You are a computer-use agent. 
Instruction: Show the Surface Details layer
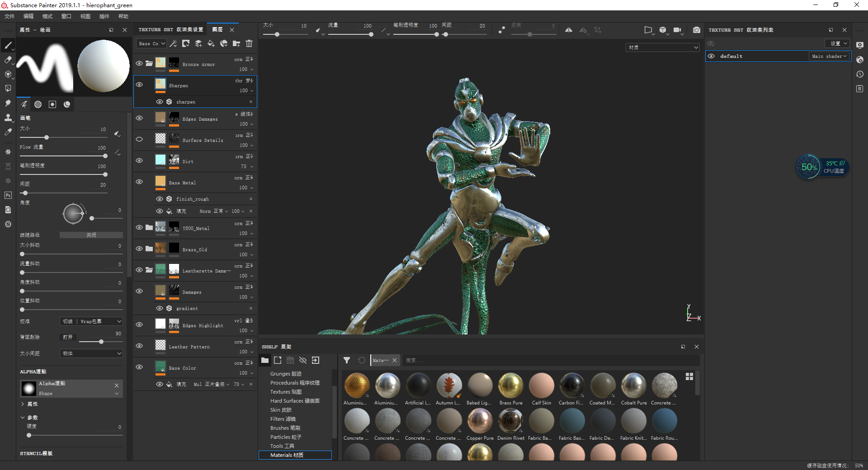coord(139,139)
